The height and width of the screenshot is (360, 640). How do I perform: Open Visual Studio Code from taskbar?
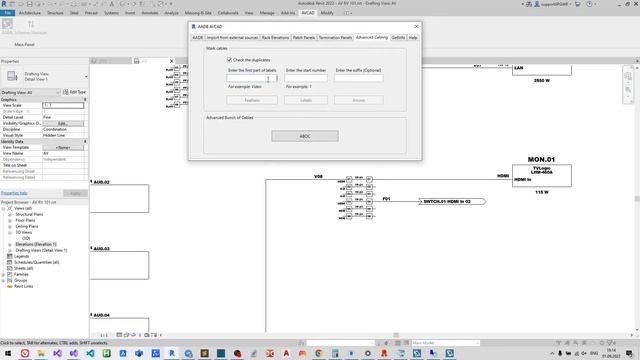coord(90,353)
